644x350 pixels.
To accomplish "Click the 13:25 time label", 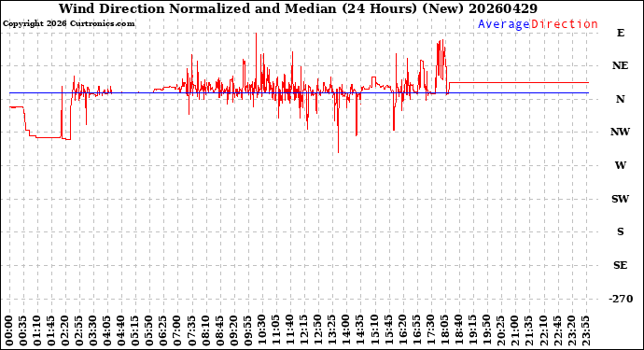I will point(332,331).
